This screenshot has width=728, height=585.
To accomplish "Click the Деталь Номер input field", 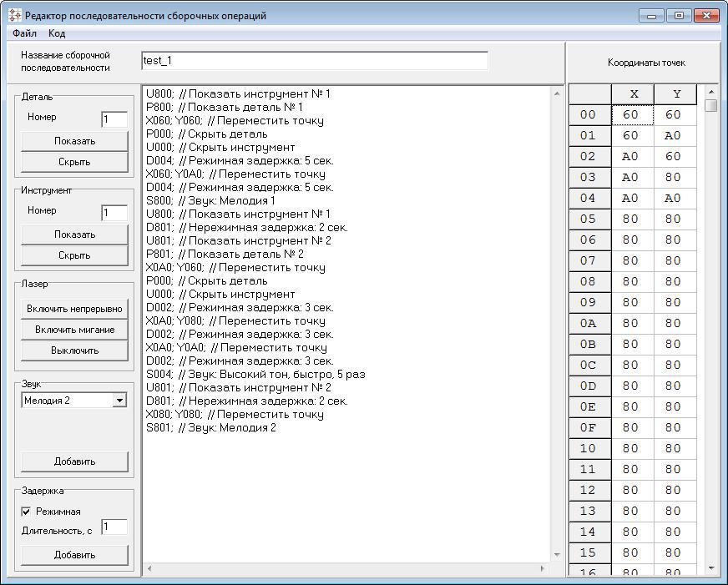I will [x=114, y=119].
